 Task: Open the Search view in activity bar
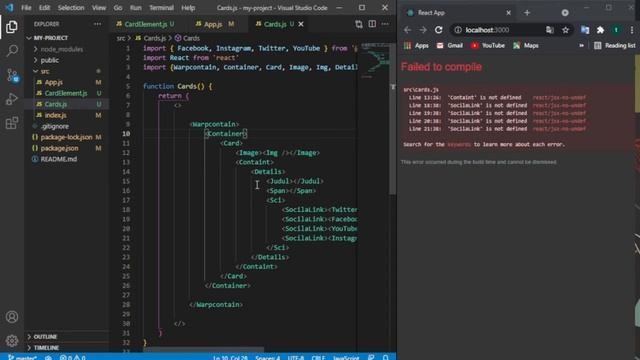coord(12,51)
